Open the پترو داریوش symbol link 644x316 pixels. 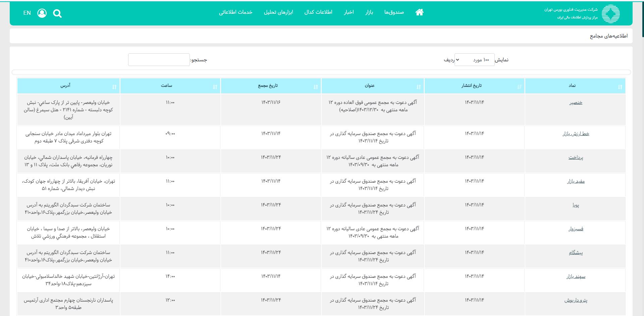(x=576, y=300)
